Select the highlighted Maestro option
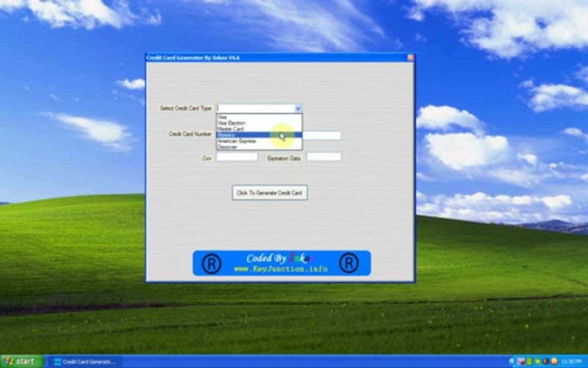 click(259, 135)
